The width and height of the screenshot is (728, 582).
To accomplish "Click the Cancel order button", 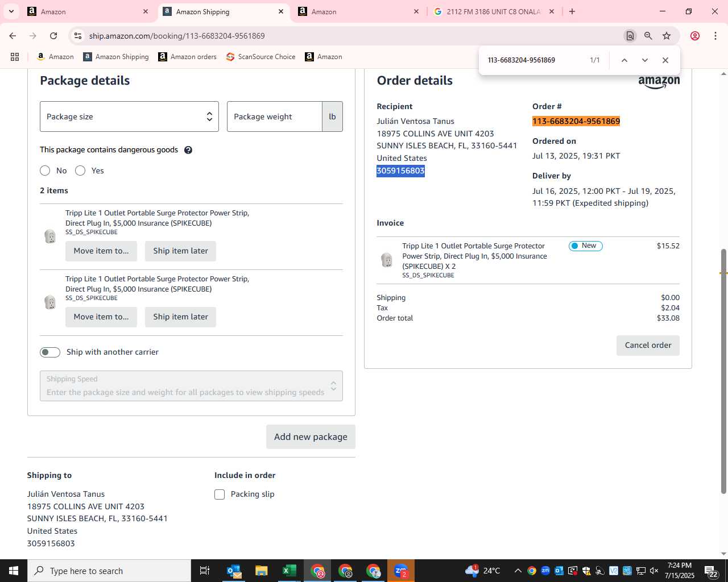I will pyautogui.click(x=648, y=345).
